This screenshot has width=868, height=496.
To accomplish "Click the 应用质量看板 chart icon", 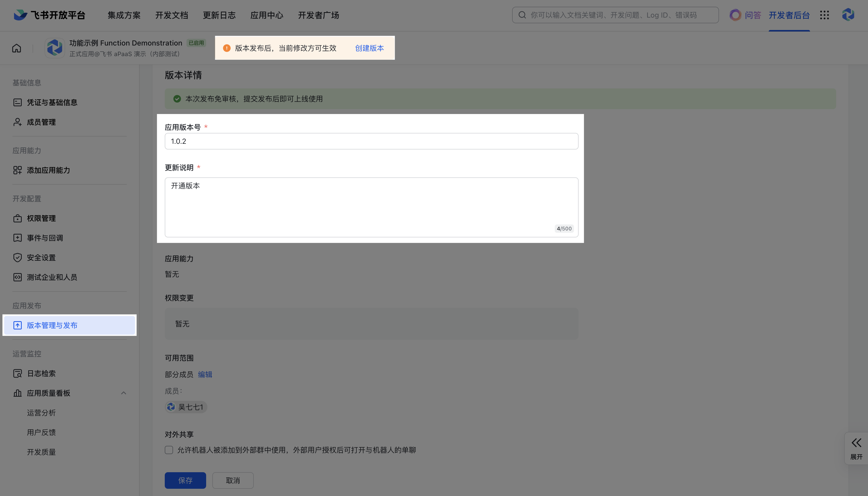I will (x=17, y=393).
